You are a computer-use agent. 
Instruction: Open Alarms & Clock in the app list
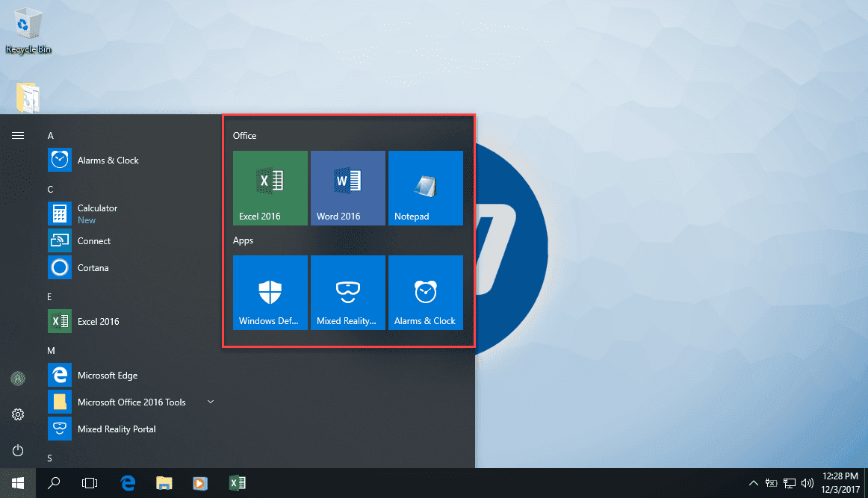point(131,161)
